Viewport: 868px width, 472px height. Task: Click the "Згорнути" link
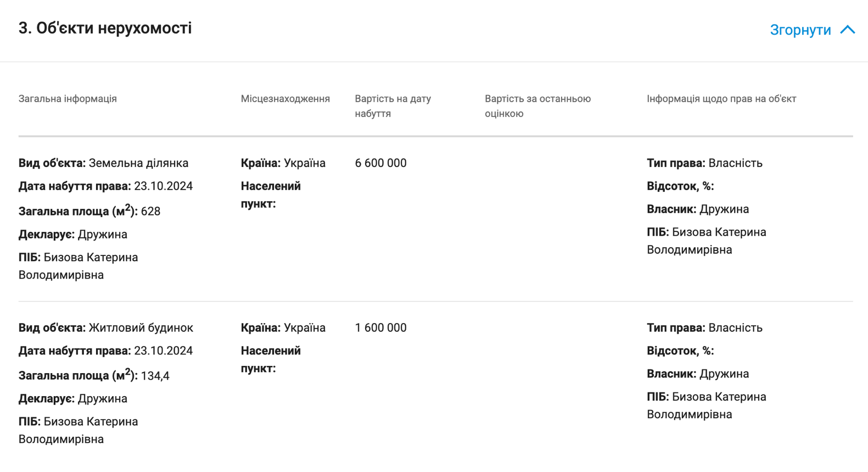coord(800,30)
